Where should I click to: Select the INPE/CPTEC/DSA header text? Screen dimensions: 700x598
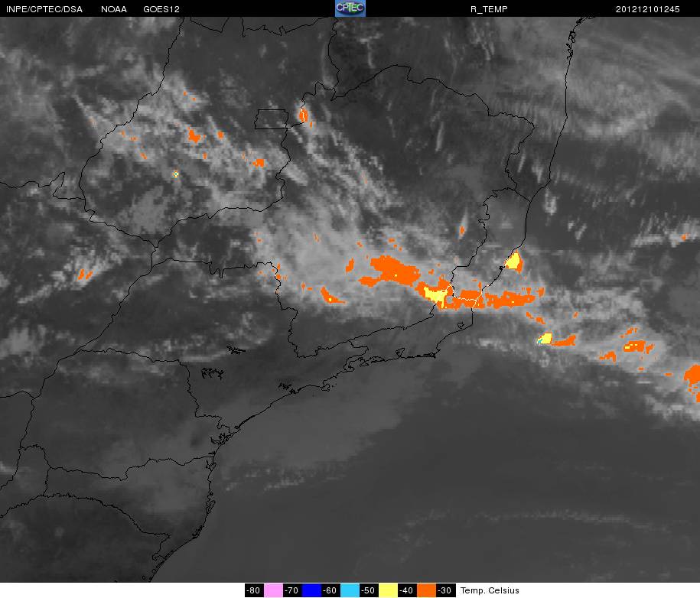tap(44, 9)
